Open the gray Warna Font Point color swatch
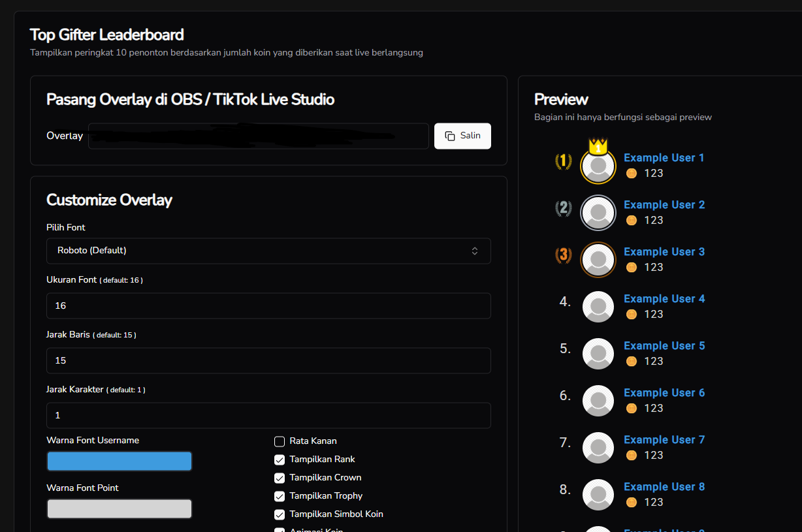This screenshot has height=532, width=802. pos(120,509)
